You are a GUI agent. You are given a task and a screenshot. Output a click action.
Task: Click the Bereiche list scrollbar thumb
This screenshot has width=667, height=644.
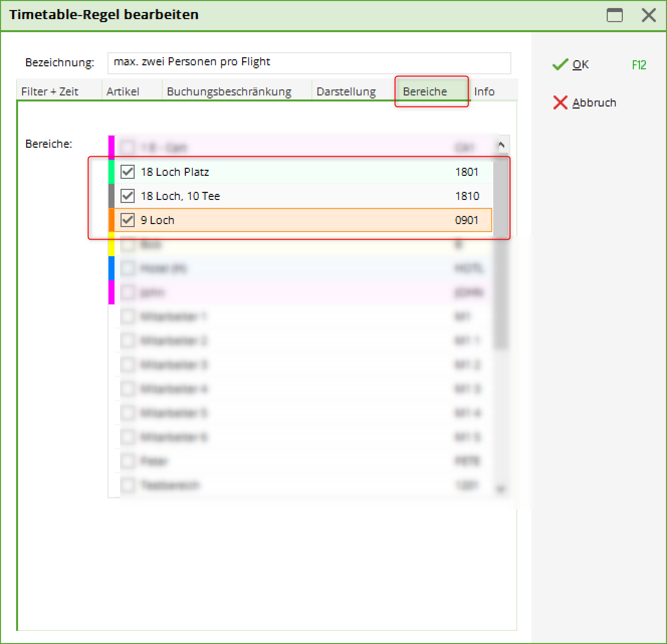[501, 251]
